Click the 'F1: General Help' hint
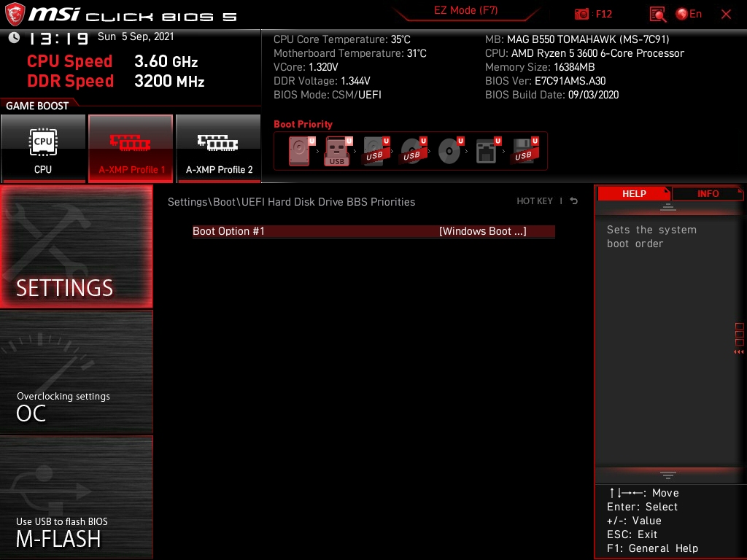Viewport: 747px width, 560px height. (x=652, y=548)
